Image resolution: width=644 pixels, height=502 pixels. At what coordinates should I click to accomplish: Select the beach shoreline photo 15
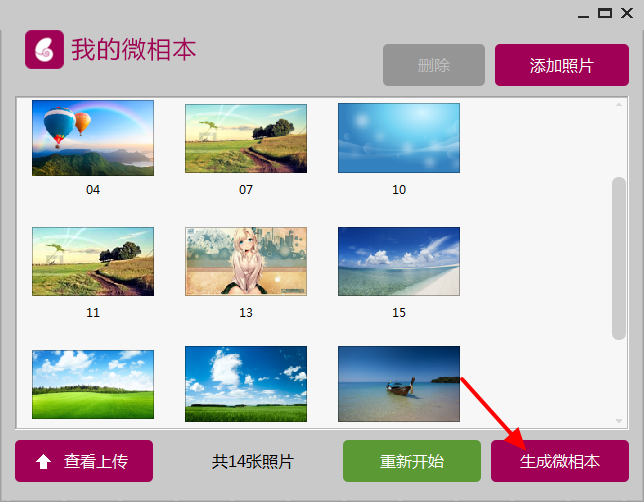click(x=399, y=261)
